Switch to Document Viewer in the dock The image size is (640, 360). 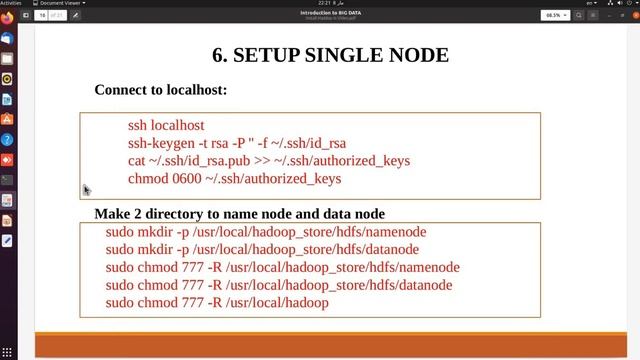click(7, 200)
